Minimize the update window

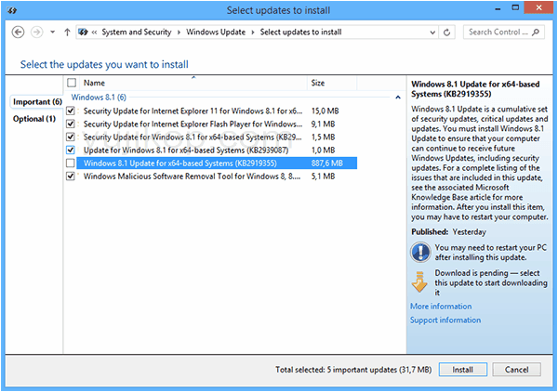click(x=498, y=8)
